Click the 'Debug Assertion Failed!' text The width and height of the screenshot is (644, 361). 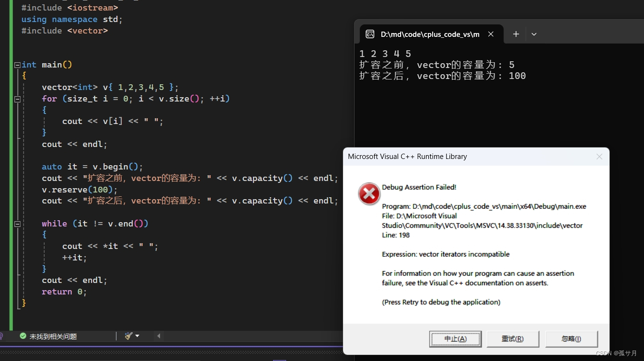[419, 187]
